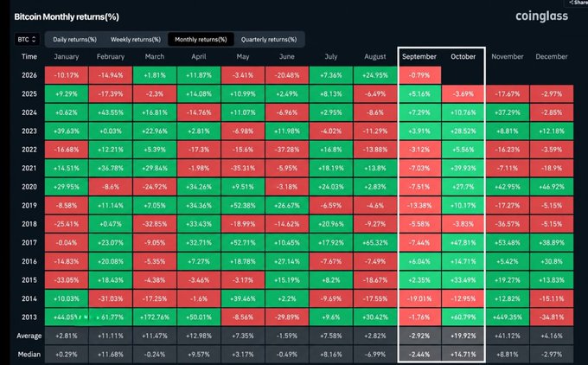Click 2016 June cell +27.14%
Screen dimensions: 588x365
(x=287, y=261)
